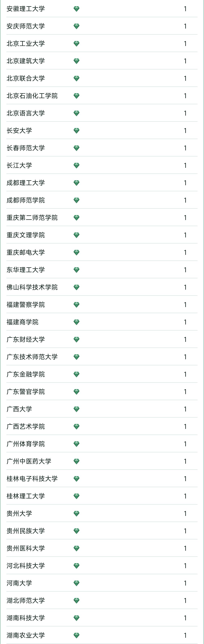Open 重庆第二师范学院 from the list

coord(32,218)
